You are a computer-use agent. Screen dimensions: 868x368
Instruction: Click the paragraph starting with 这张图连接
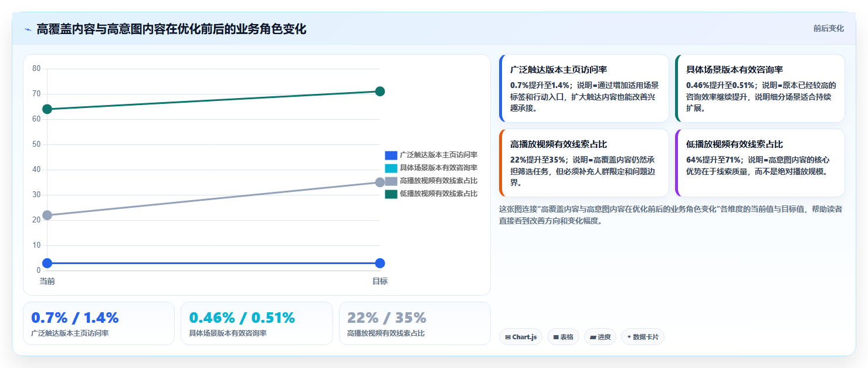pos(671,215)
